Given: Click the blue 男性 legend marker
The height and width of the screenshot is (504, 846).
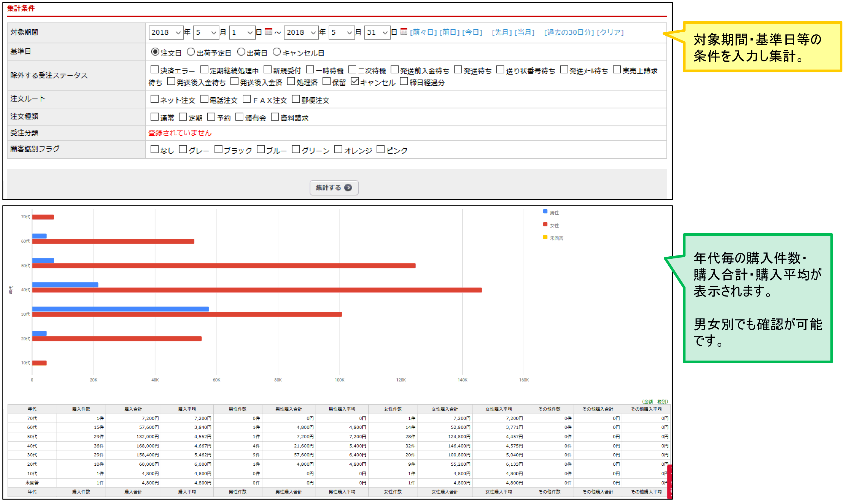Looking at the screenshot, I should coord(546,212).
